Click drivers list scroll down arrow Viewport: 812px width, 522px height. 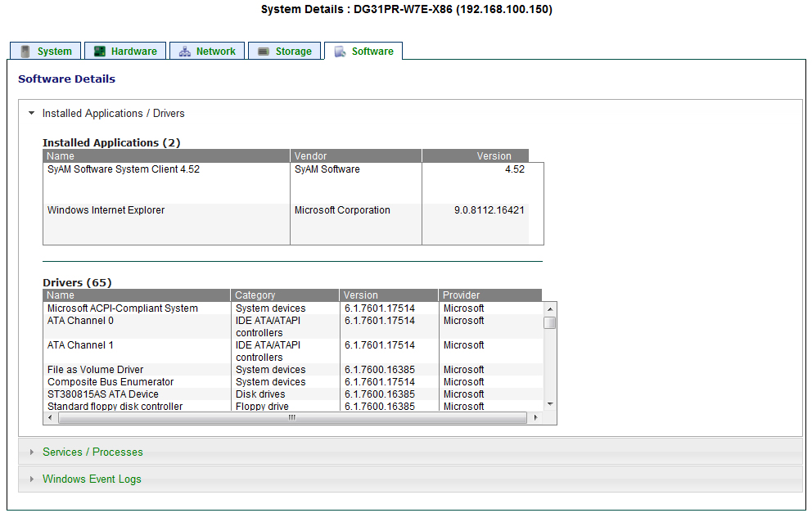pyautogui.click(x=550, y=404)
